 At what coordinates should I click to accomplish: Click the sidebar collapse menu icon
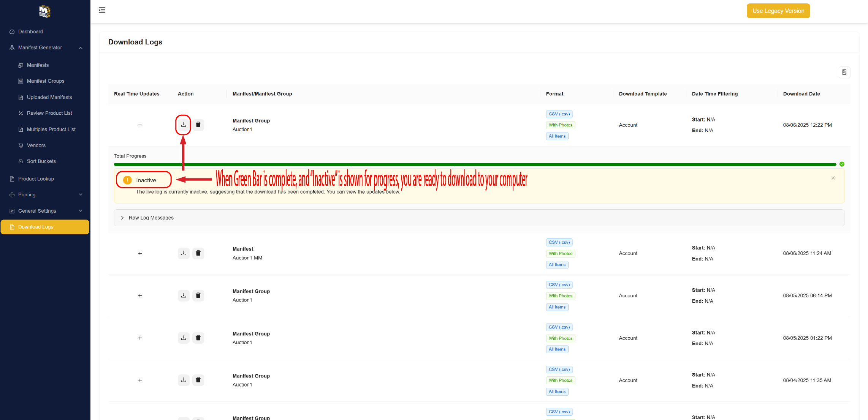tap(102, 10)
